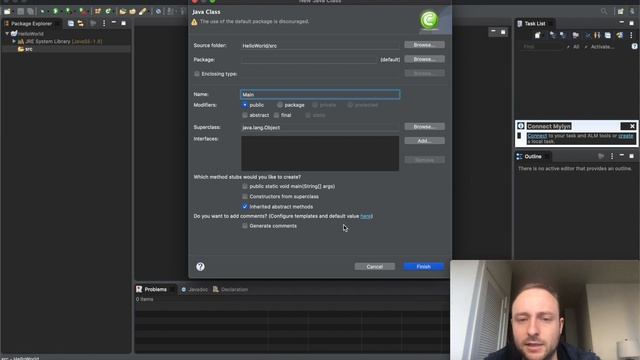Image resolution: width=640 pixels, height=360 pixels.
Task: Click the New Java Class toolbar icon
Action: coord(108,11)
